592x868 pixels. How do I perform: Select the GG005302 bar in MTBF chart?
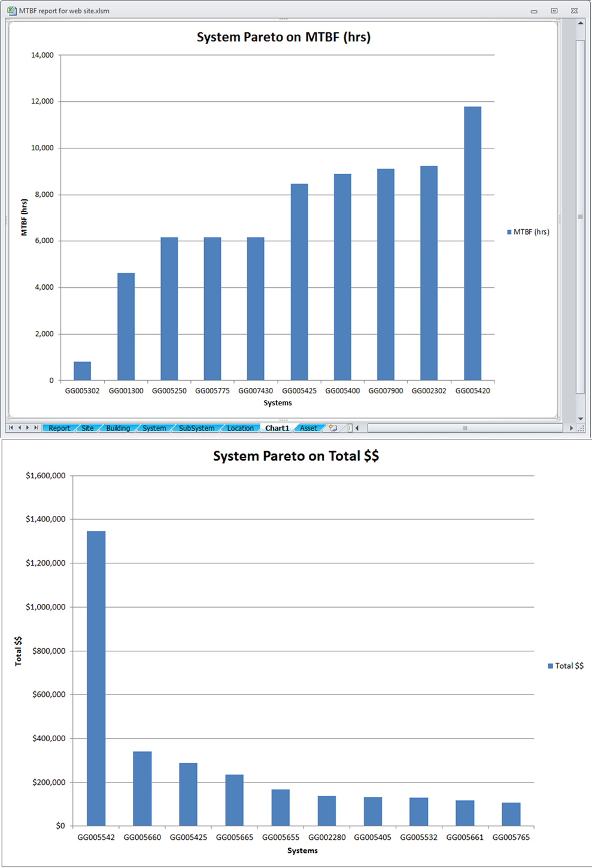click(83, 371)
